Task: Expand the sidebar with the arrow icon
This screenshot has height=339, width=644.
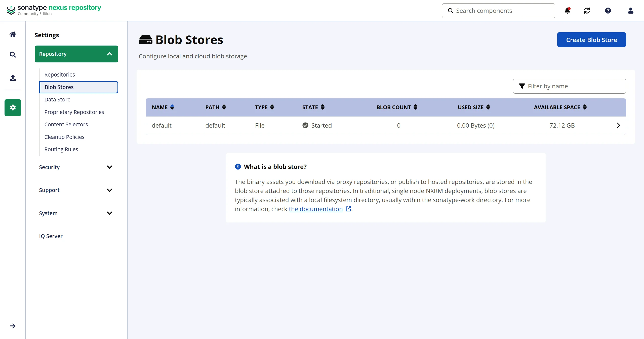Action: pos(13,326)
